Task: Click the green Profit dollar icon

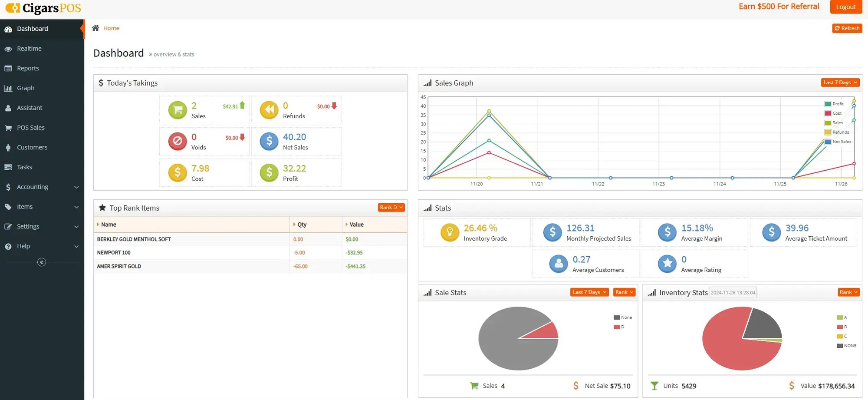Action: (x=269, y=172)
